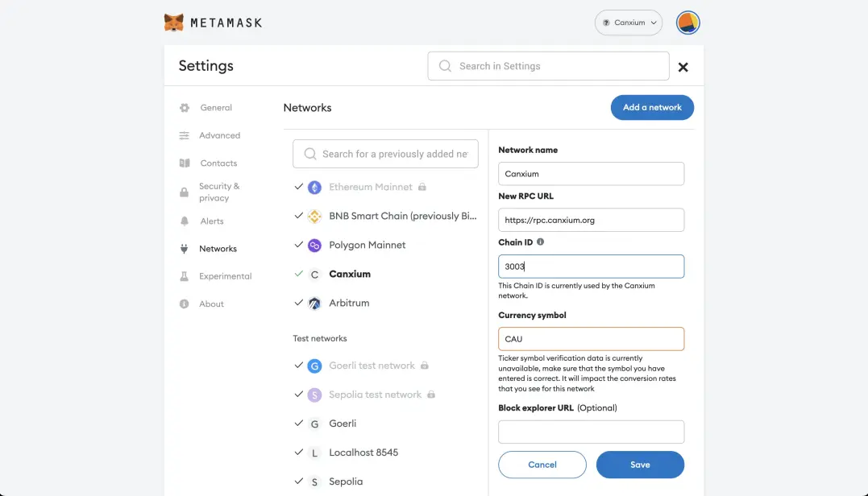Image resolution: width=868 pixels, height=496 pixels.
Task: Focus the Search in Settings field
Action: (548, 66)
